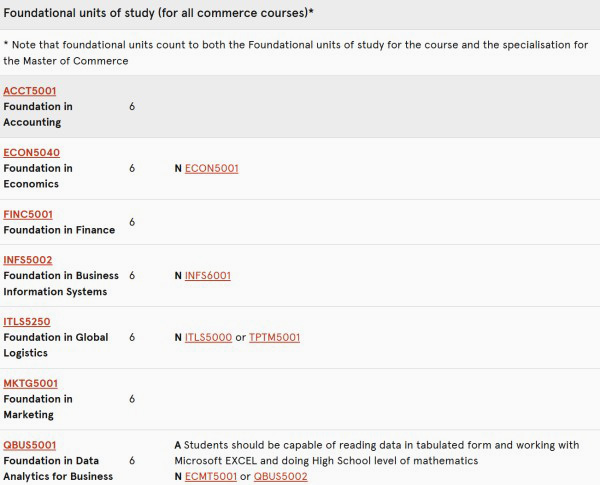Open the FINC5001 unit link
600x485 pixels.
click(28, 214)
